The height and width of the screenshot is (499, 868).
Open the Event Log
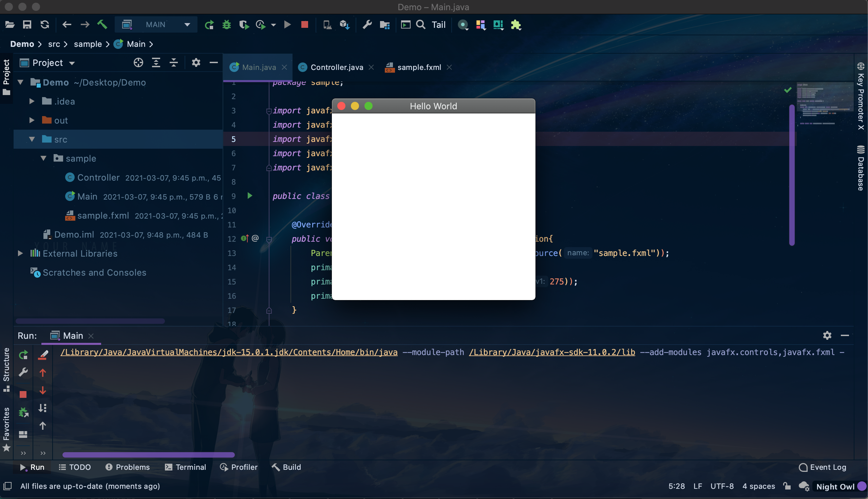click(x=823, y=467)
